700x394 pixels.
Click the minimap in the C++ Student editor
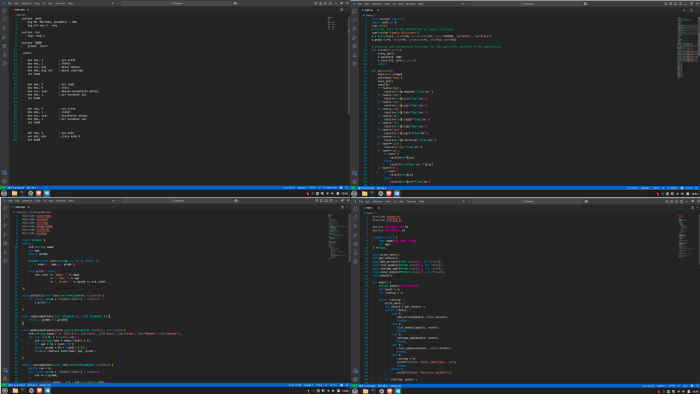[338, 236]
